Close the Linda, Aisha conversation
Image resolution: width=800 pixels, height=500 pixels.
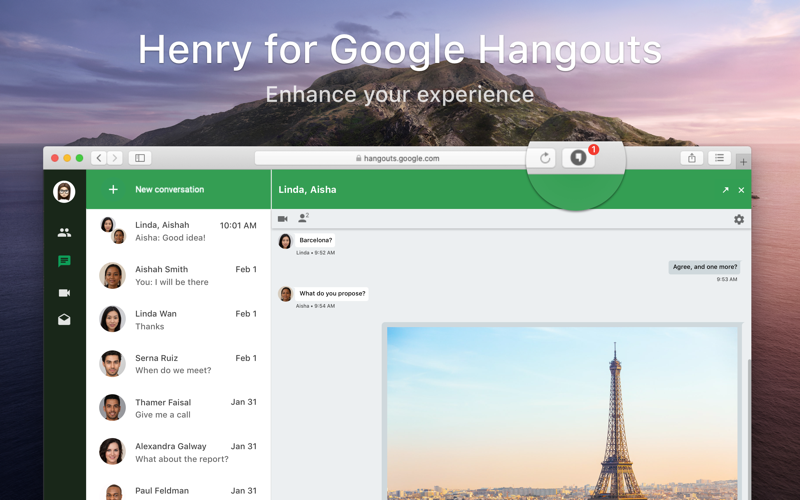741,190
